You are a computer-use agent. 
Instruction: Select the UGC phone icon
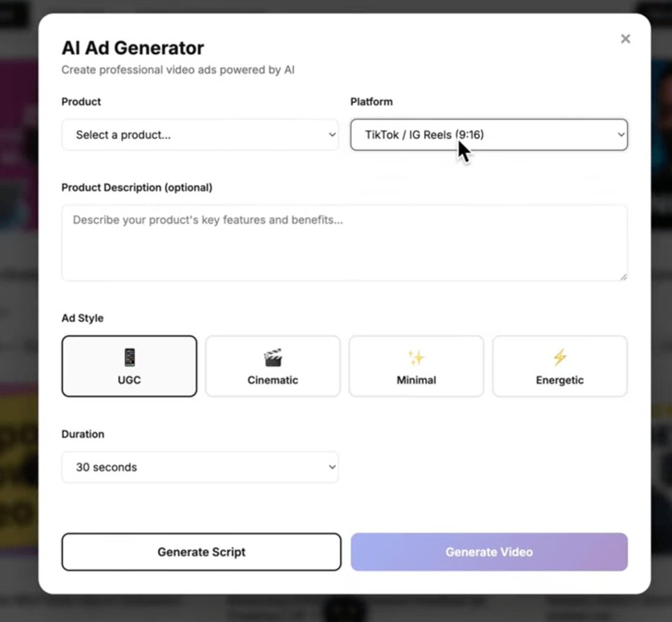pos(129,356)
